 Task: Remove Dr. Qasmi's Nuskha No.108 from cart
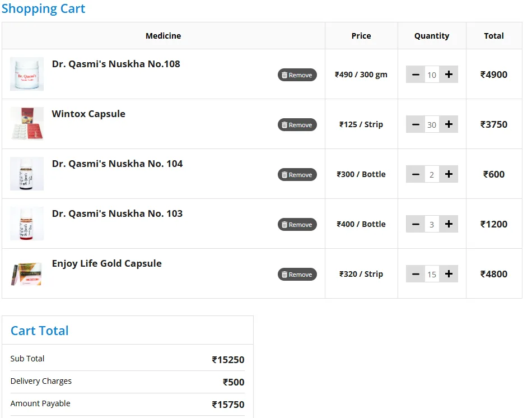297,75
